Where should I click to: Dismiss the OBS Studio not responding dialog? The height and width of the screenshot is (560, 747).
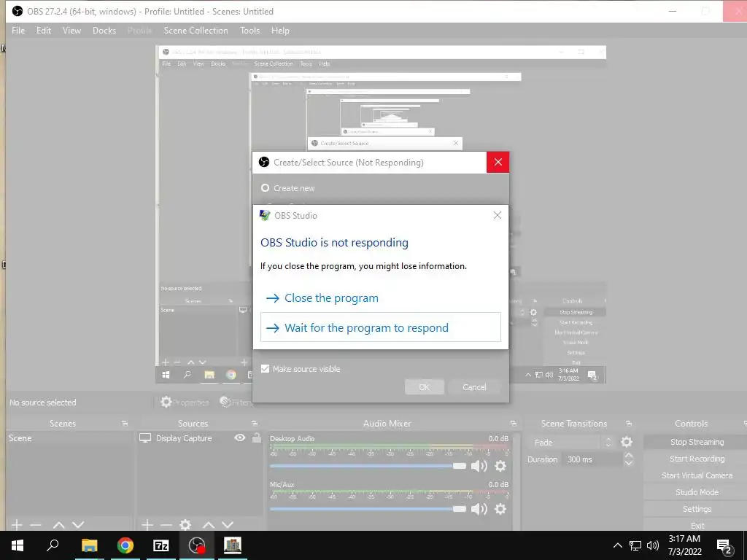coord(498,215)
